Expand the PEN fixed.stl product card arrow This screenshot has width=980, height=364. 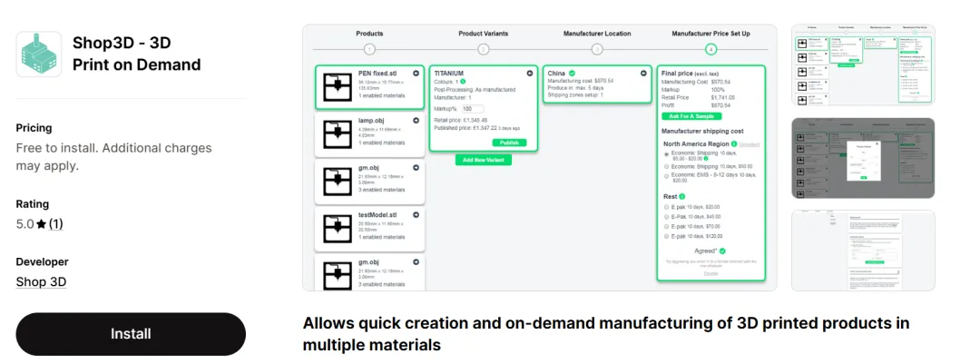[x=416, y=73]
